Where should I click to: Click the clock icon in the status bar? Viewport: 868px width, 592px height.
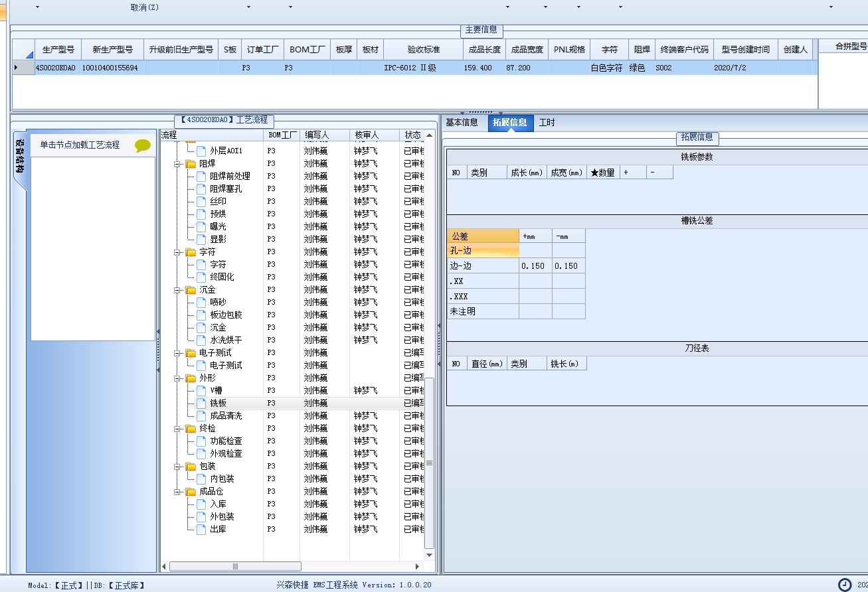point(844,585)
